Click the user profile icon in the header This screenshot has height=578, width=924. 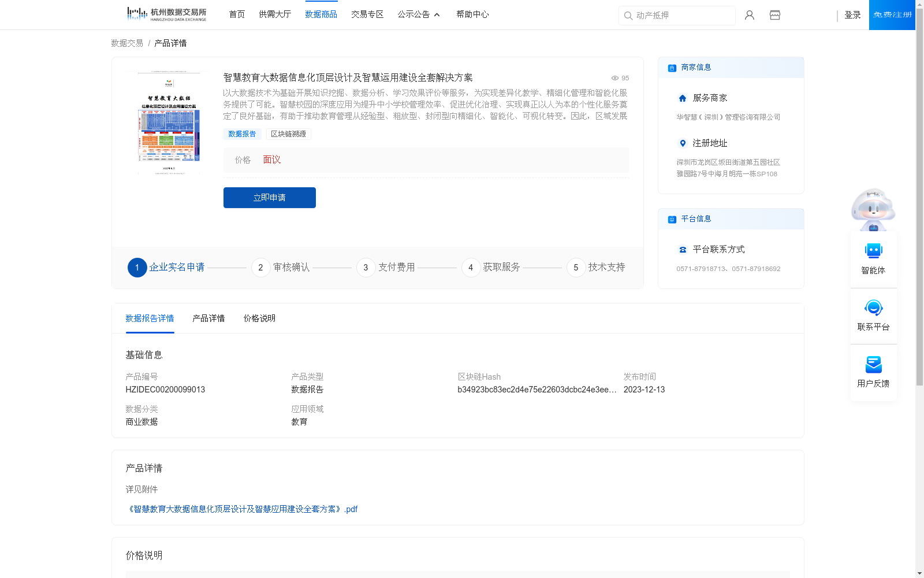(749, 15)
